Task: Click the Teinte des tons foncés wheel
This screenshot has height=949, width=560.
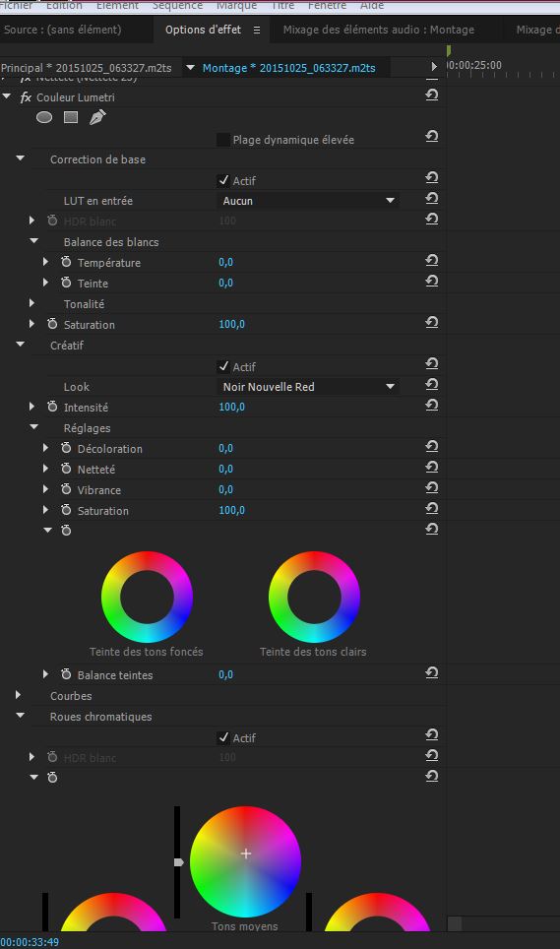Action: [147, 597]
